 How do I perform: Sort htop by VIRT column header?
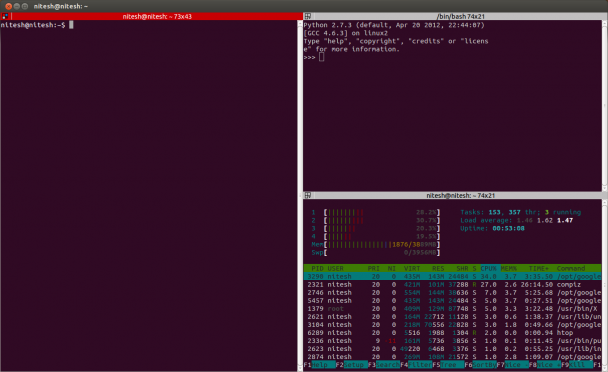point(412,268)
